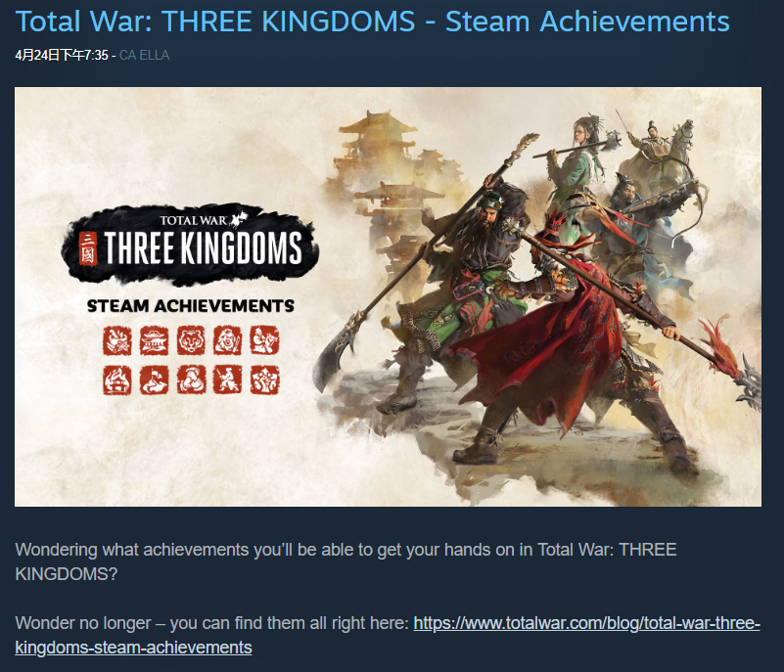Click the Steam Achievements heading in banner
784x672 pixels.
(x=191, y=306)
